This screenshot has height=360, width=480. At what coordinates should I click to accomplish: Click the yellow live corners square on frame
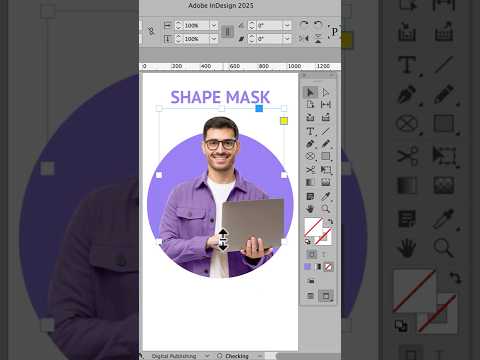click(284, 121)
